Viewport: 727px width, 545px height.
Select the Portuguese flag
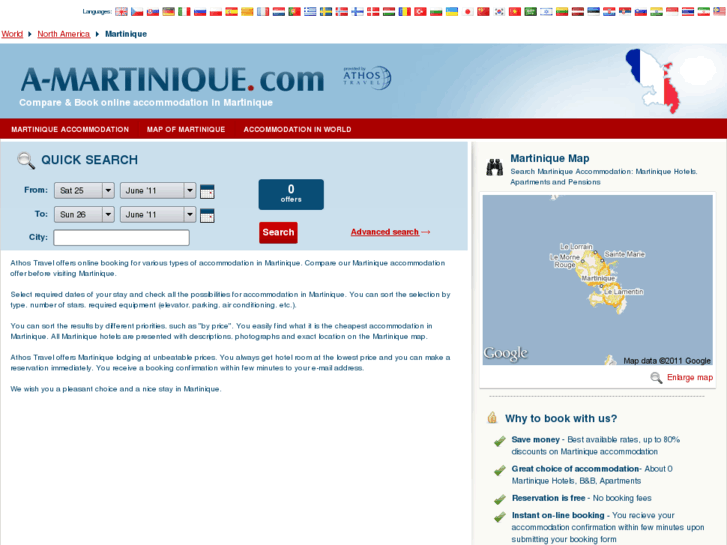294,12
